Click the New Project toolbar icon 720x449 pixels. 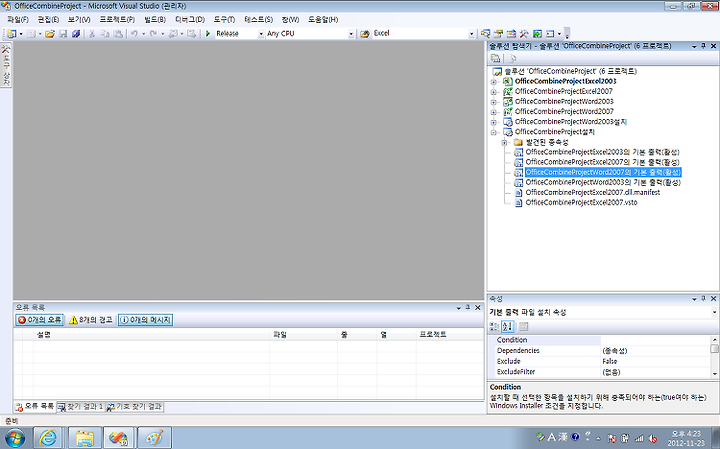11,34
